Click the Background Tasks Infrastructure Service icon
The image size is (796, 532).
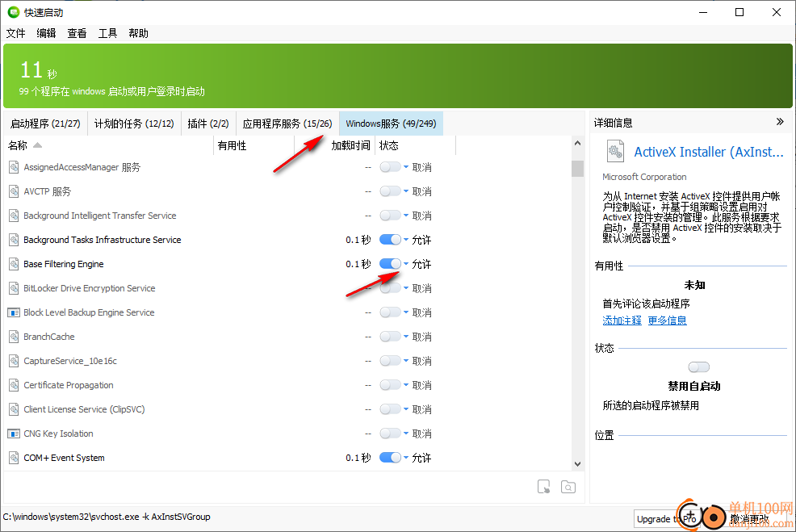[x=14, y=240]
